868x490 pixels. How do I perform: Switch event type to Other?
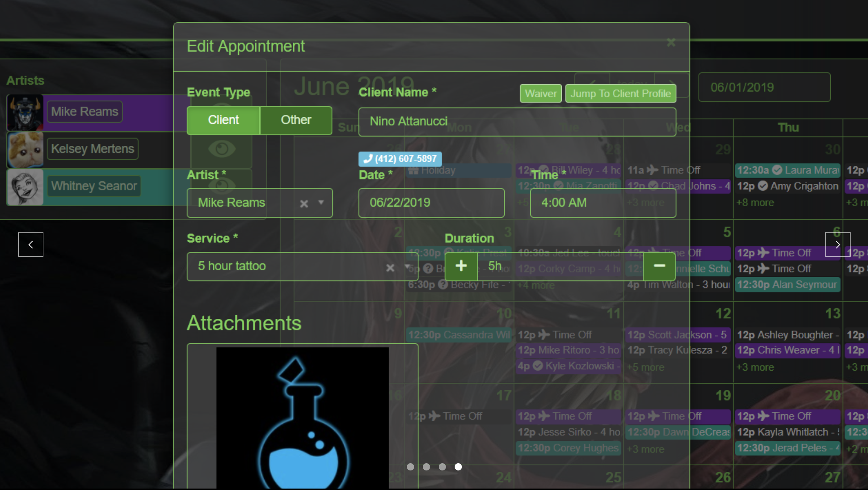tap(296, 120)
